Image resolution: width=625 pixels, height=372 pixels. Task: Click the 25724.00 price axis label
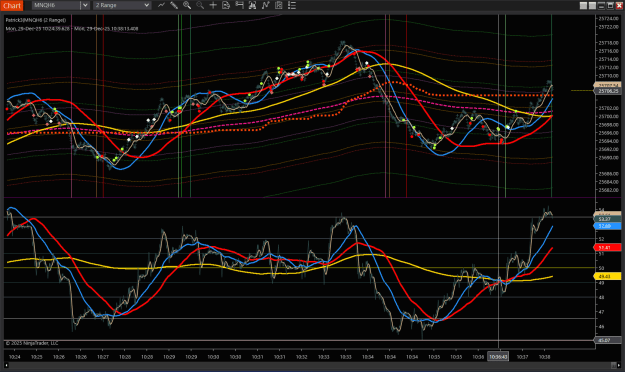click(x=608, y=19)
